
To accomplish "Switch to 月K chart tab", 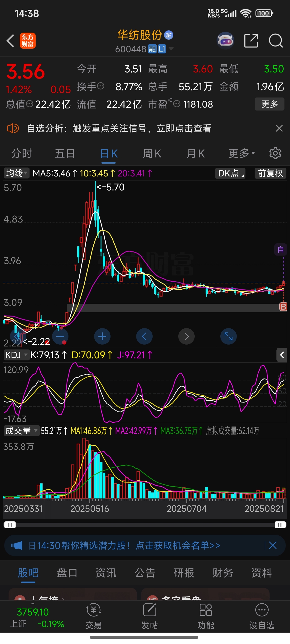I will pos(196,153).
